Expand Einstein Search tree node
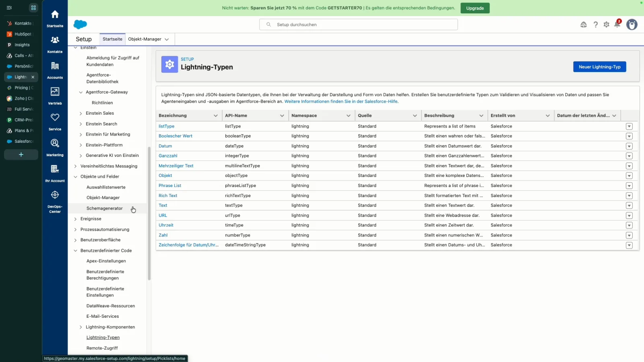Image resolution: width=644 pixels, height=362 pixels. tap(81, 124)
